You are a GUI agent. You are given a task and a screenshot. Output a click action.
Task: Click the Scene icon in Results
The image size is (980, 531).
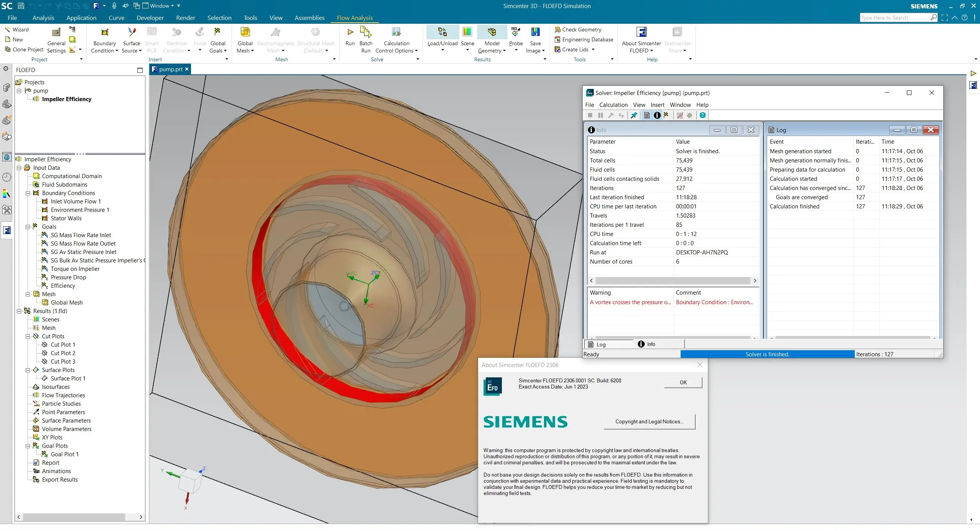click(x=467, y=32)
